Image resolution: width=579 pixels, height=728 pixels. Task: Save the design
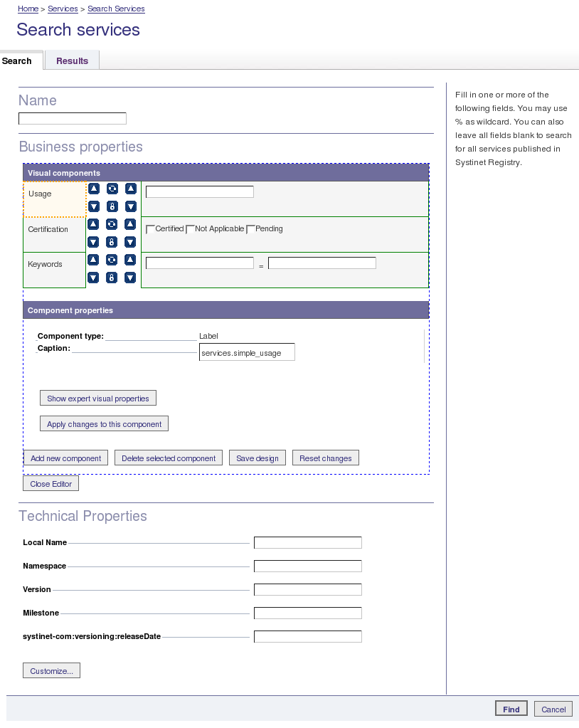pyautogui.click(x=257, y=458)
